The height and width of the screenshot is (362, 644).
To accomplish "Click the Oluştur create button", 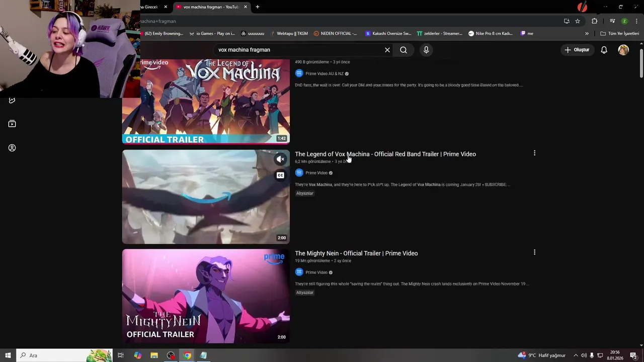I will tap(577, 50).
